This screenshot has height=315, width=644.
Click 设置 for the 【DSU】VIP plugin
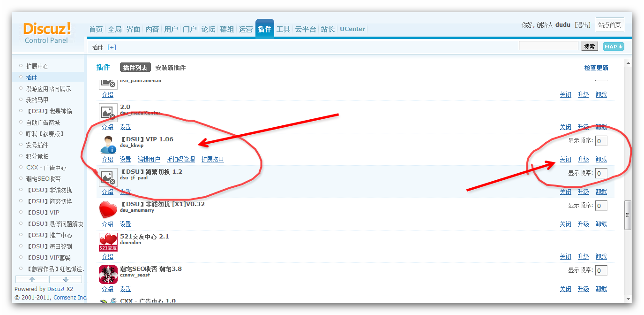click(125, 160)
